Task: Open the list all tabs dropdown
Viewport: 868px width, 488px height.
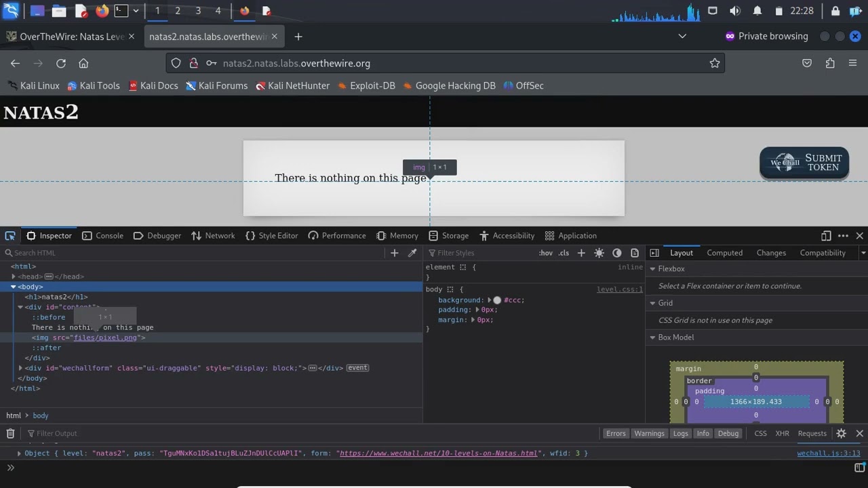Action: (x=682, y=37)
